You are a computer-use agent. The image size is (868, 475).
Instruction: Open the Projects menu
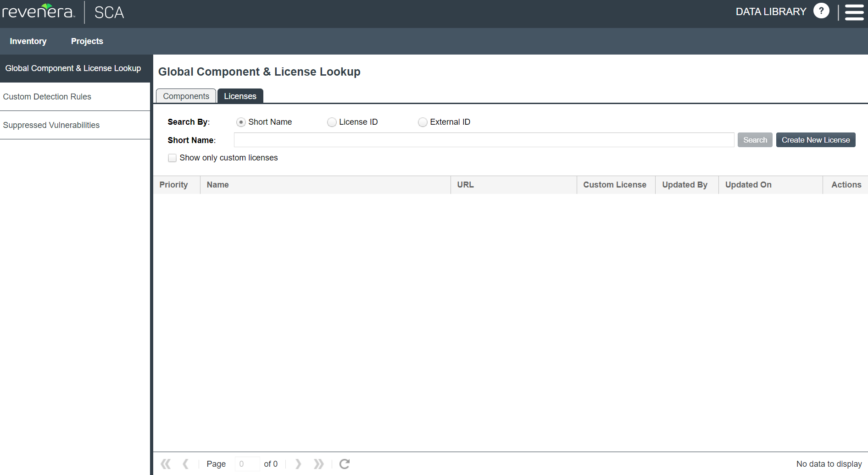coord(87,41)
